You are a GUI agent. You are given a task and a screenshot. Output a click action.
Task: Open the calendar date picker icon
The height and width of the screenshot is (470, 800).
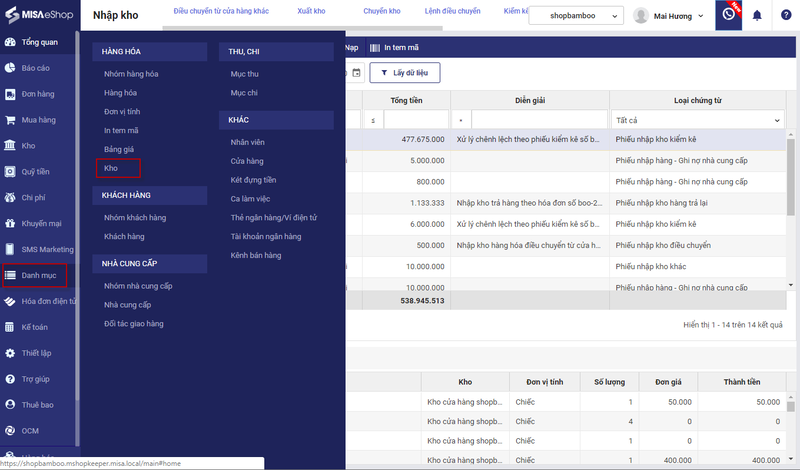[356, 72]
